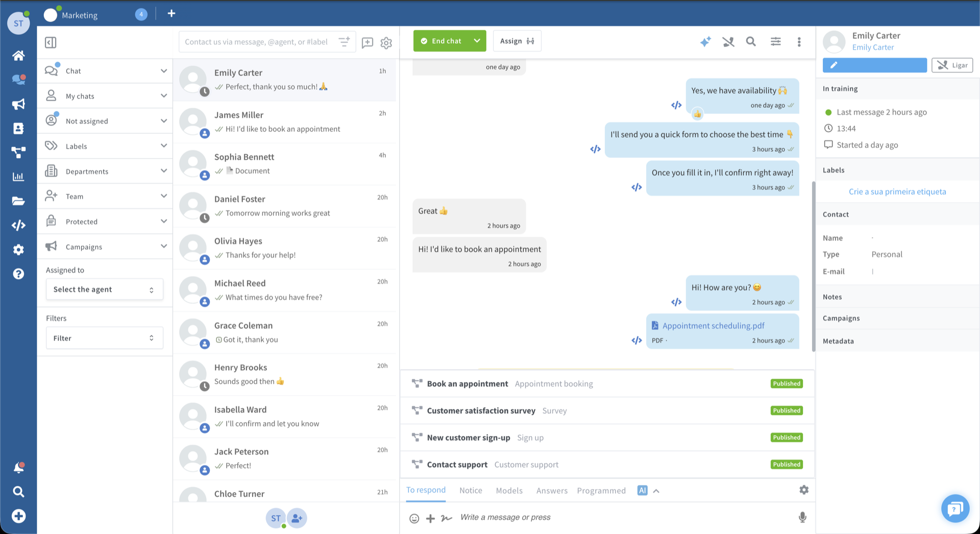Click the signature icon in composer

point(447,518)
